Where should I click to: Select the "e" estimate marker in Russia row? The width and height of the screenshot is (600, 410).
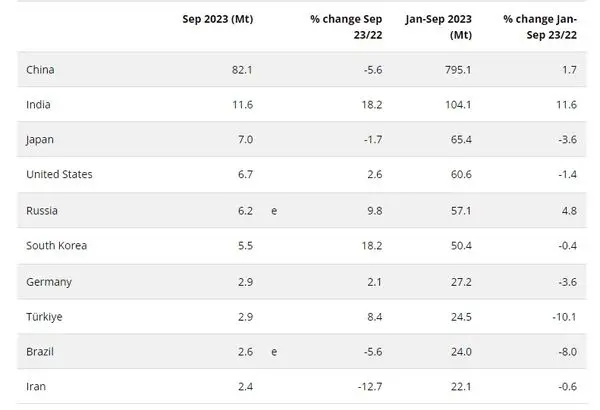274,211
